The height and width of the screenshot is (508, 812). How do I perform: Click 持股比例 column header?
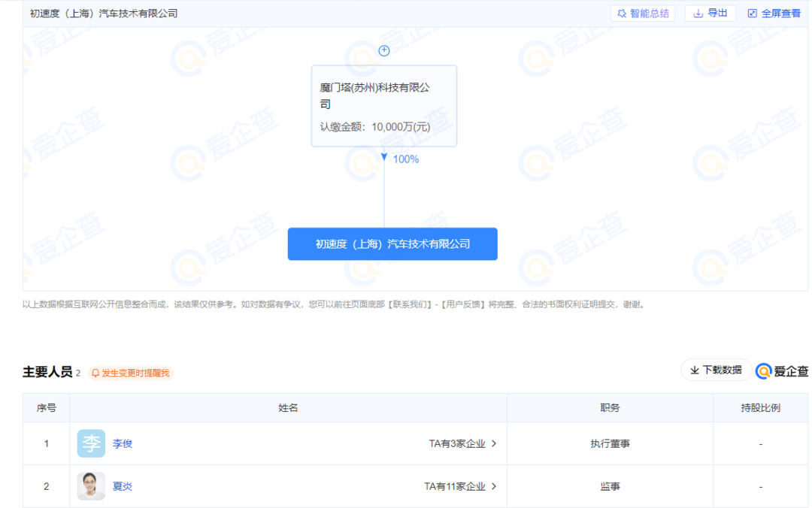pos(760,408)
